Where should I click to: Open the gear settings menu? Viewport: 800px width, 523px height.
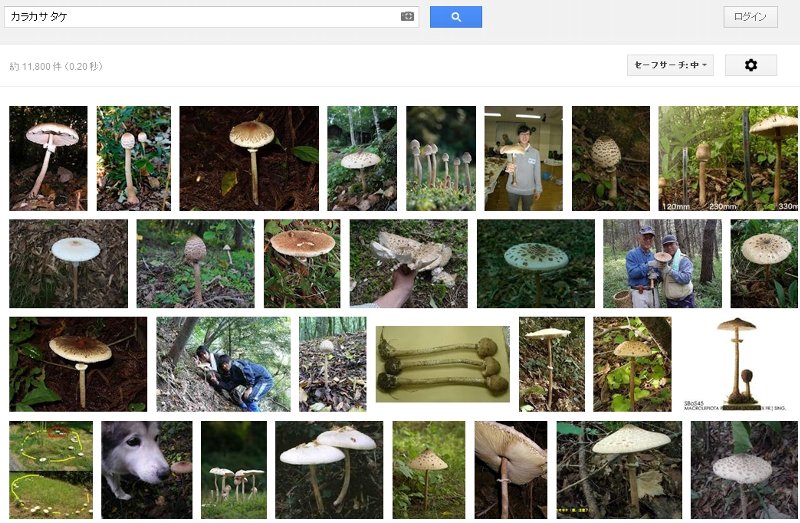pos(751,65)
